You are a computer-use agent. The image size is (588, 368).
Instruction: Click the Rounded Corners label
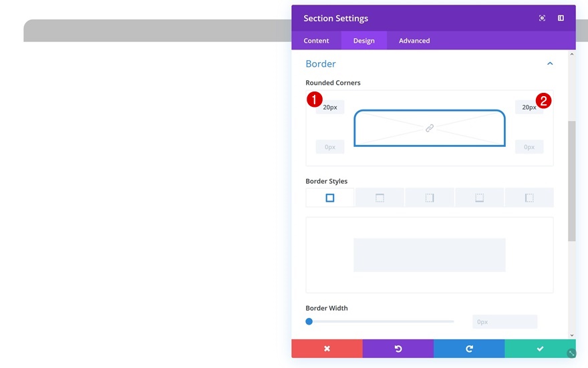coord(333,83)
